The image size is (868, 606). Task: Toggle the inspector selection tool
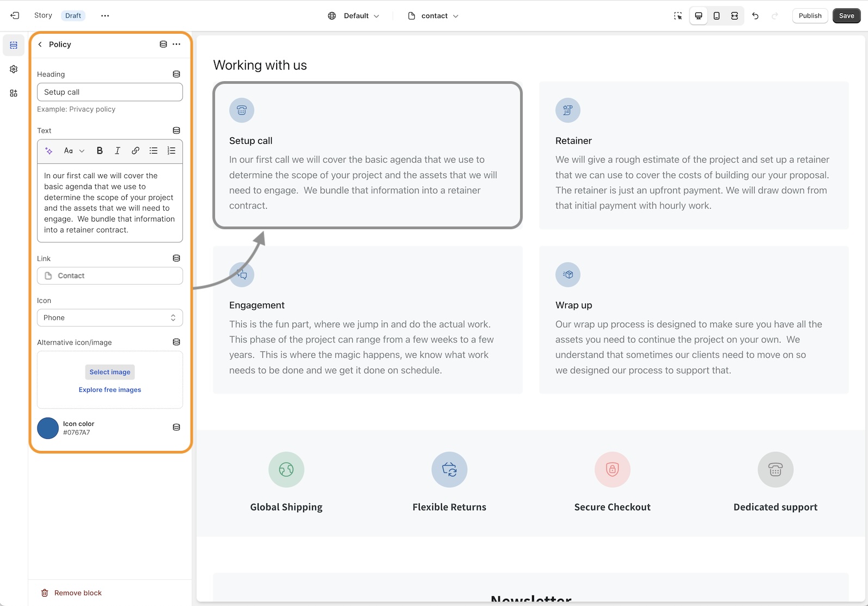(x=678, y=16)
